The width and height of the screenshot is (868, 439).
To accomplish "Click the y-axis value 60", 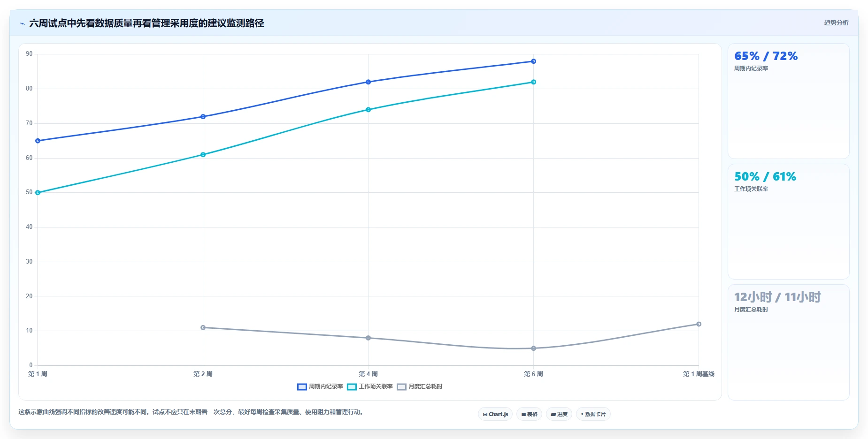I will point(29,158).
